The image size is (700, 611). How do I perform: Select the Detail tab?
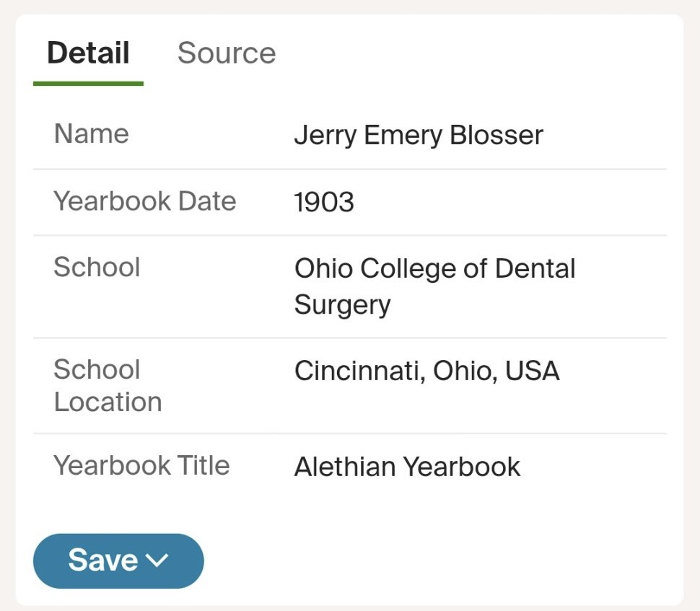(88, 53)
